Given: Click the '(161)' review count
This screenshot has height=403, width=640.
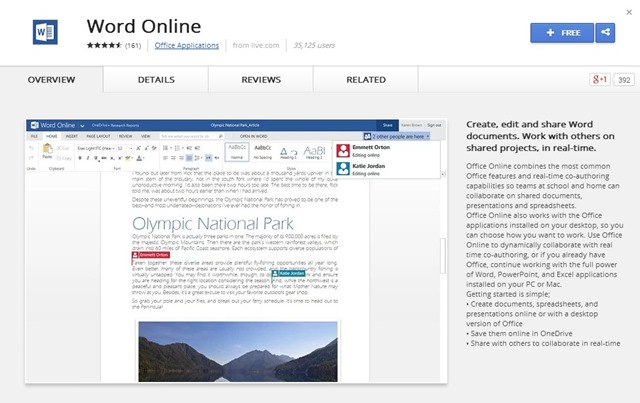Looking at the screenshot, I should point(133,45).
